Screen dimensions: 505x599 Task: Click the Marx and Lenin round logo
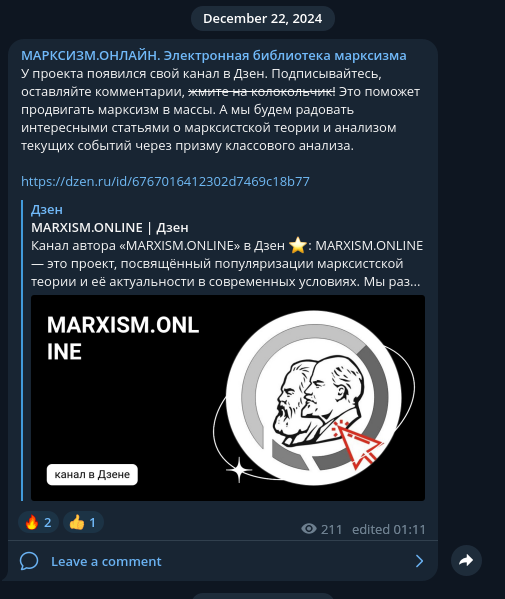point(313,398)
